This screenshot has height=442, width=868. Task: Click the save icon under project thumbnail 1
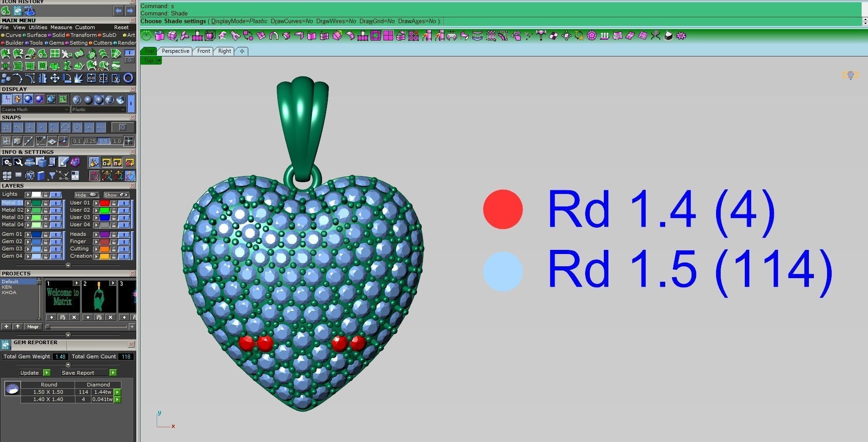point(63,317)
